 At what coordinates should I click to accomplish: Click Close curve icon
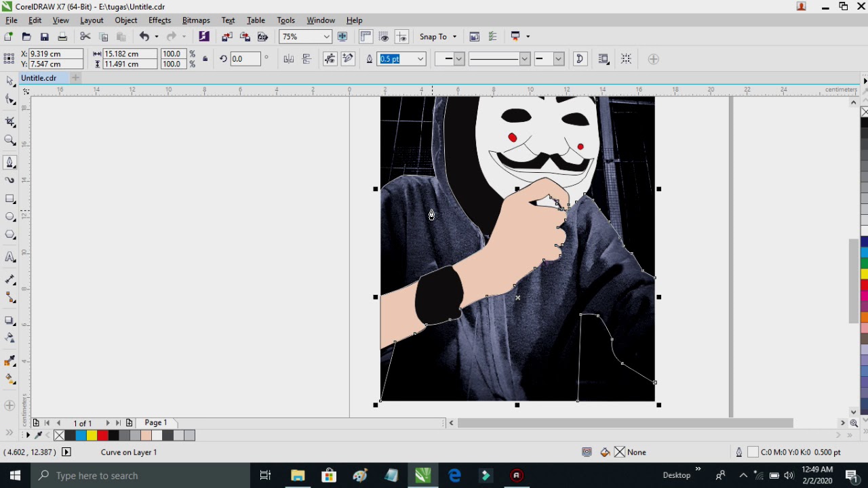point(580,59)
